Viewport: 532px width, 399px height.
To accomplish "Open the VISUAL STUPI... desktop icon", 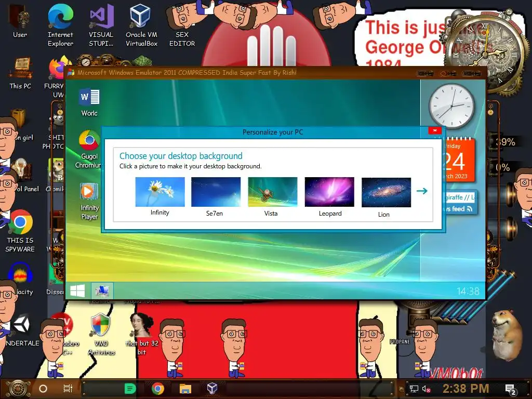I will (101, 25).
